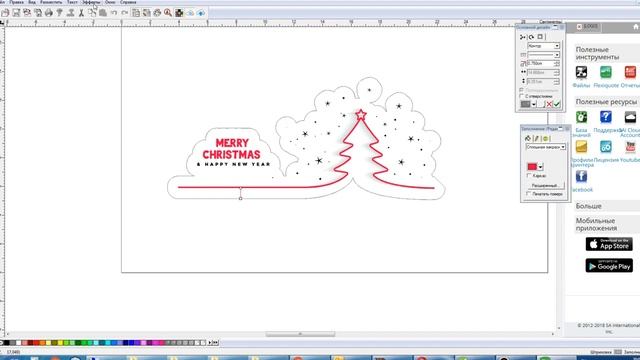
Task: Open the База знаний knowledge base icon
Action: click(x=581, y=117)
